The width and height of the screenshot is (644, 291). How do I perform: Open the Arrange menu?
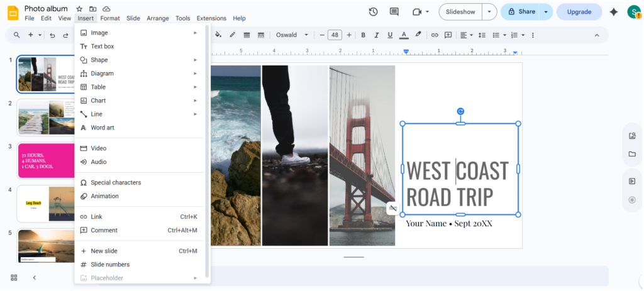158,18
